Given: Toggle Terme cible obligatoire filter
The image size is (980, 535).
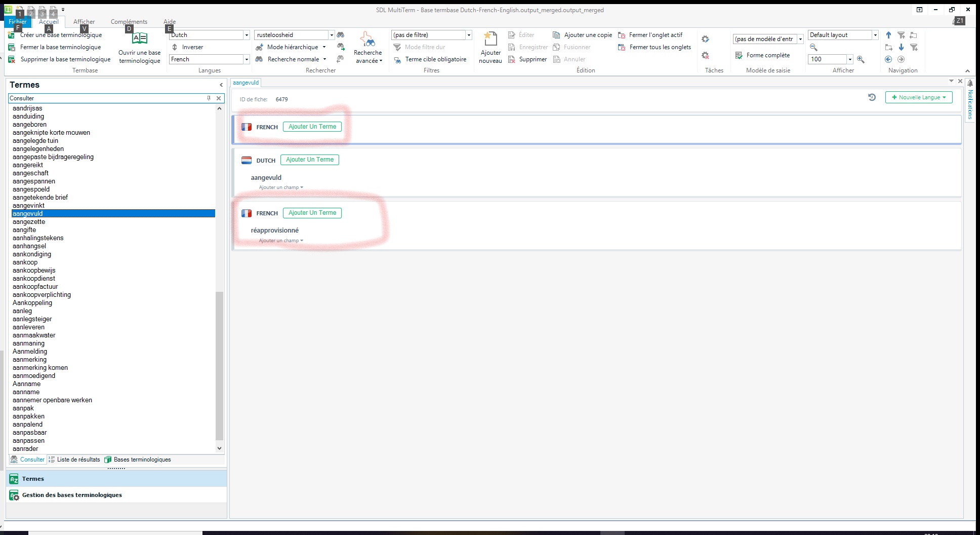Looking at the screenshot, I should (430, 59).
